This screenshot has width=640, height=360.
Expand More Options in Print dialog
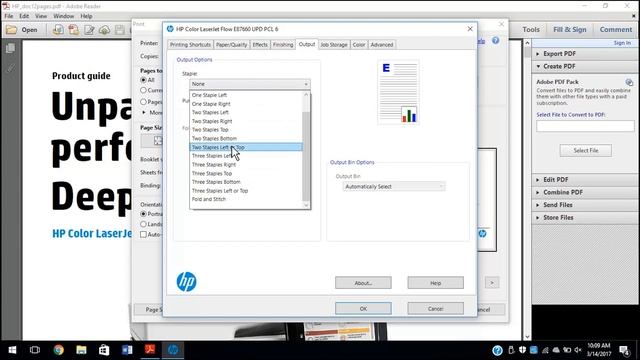[144, 112]
